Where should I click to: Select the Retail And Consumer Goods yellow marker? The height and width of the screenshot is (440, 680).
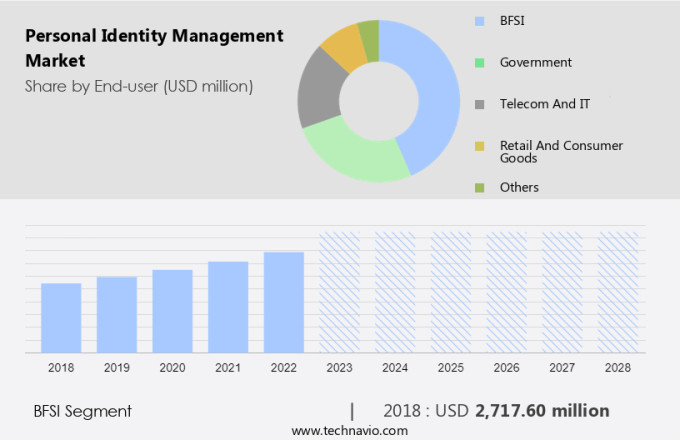point(479,146)
